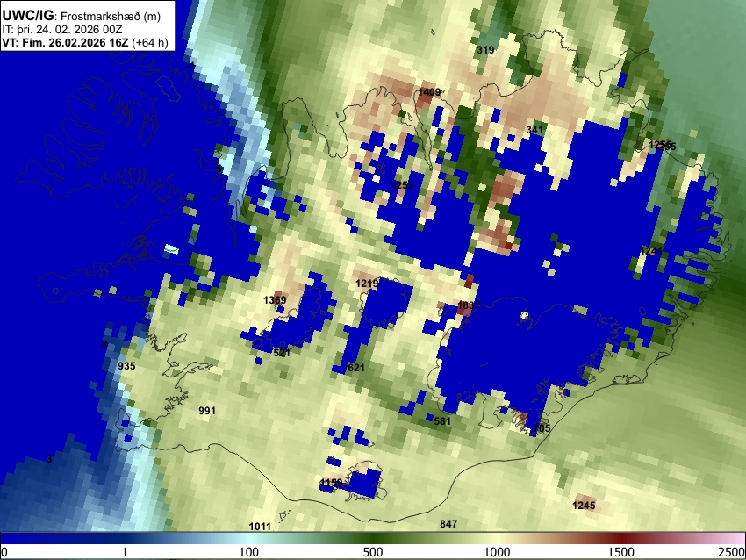This screenshot has width=746, height=560.
Task: Click the map value 1219
Action: tap(367, 284)
